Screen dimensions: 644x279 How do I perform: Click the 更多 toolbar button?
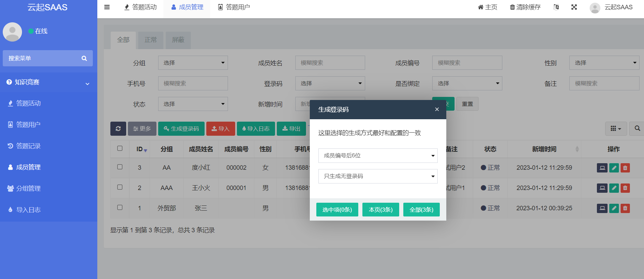(x=142, y=129)
